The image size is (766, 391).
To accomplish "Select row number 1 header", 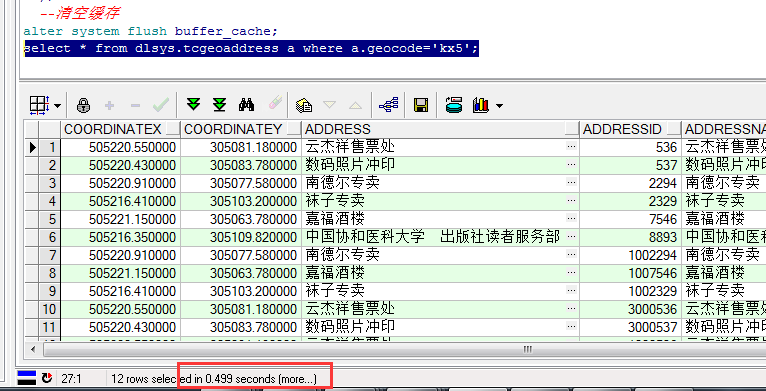I will [50, 147].
